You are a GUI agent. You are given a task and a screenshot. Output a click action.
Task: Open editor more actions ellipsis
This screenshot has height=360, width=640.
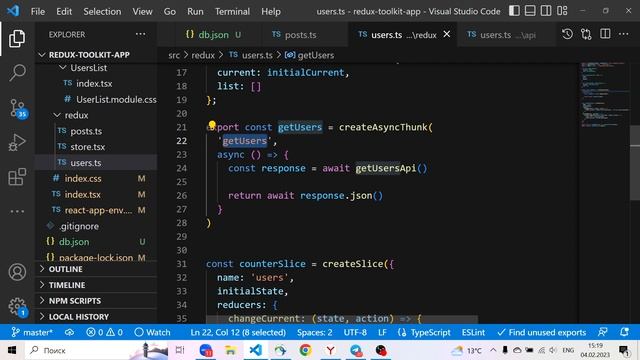623,34
